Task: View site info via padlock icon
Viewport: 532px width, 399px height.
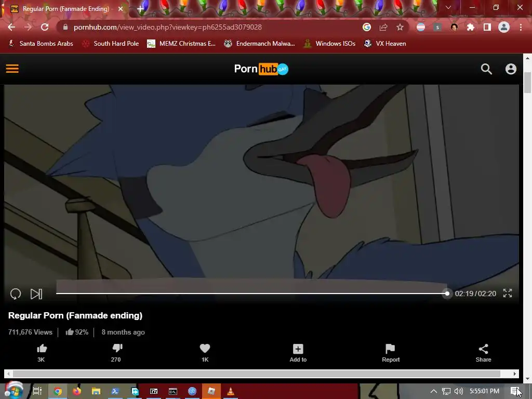Action: tap(65, 27)
